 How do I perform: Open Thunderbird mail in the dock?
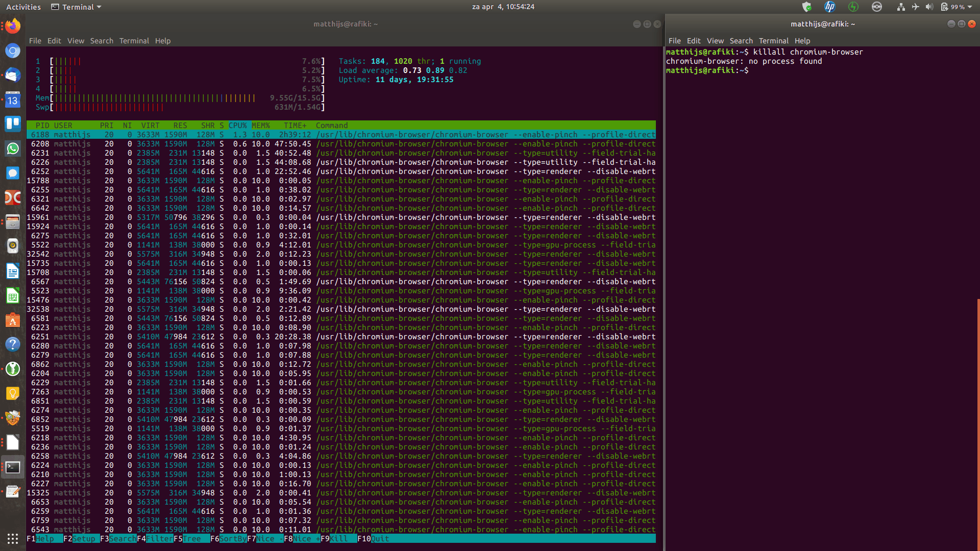click(x=13, y=75)
